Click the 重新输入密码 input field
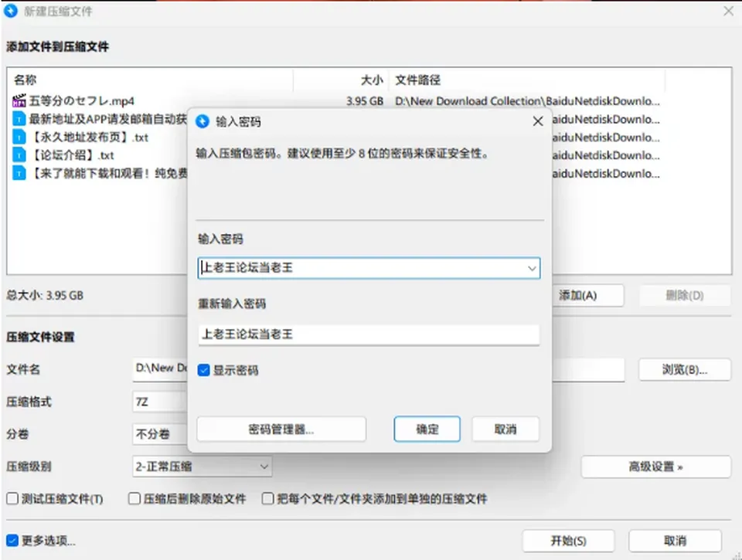Screen dimensions: 742x560 pyautogui.click(x=369, y=335)
